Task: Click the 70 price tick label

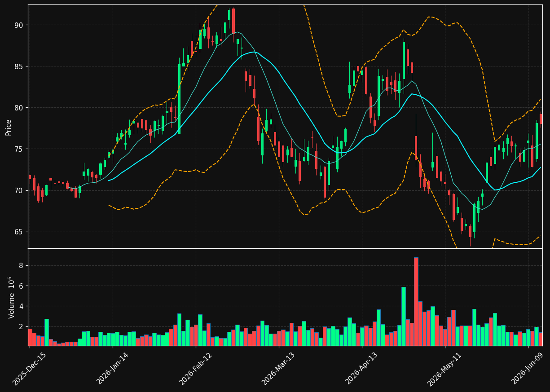Action: 18,190
